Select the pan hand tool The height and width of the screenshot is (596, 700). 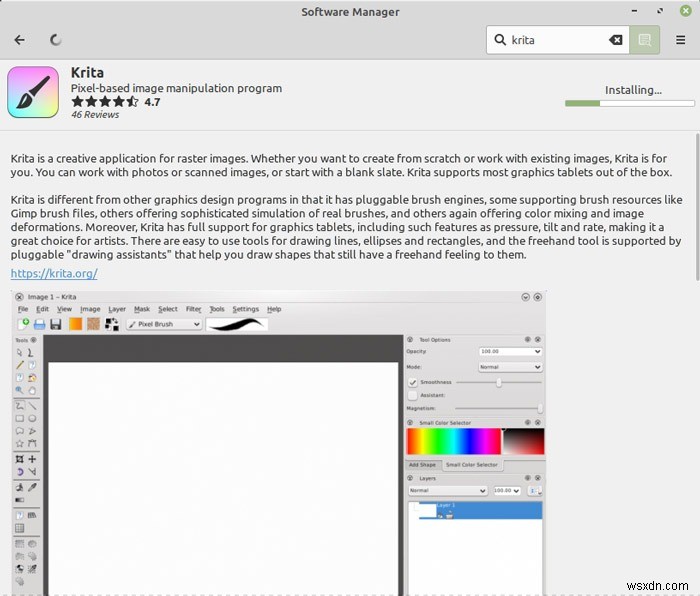pyautogui.click(x=32, y=390)
